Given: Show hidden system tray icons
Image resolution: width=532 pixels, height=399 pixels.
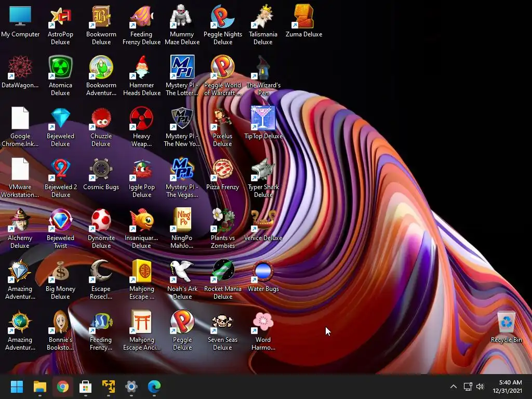Looking at the screenshot, I should click(453, 387).
